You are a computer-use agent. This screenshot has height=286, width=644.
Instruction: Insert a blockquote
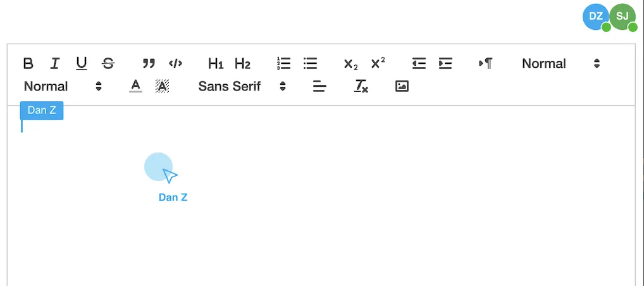pyautogui.click(x=149, y=64)
